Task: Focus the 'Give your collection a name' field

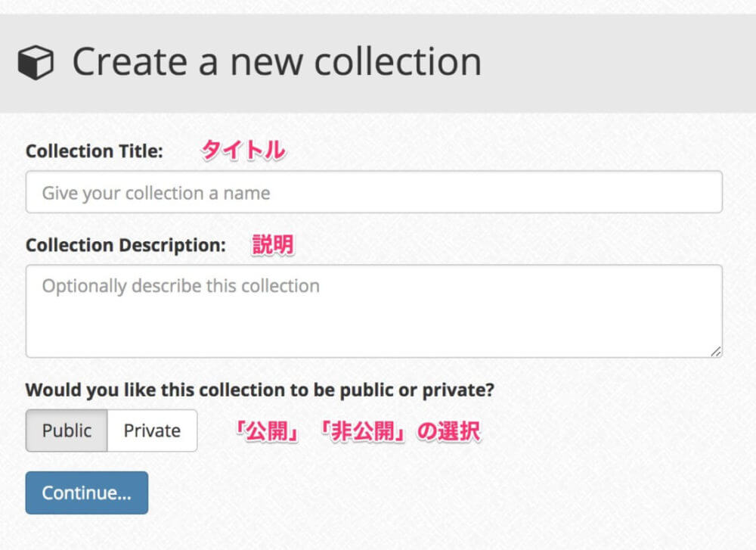Action: click(373, 192)
